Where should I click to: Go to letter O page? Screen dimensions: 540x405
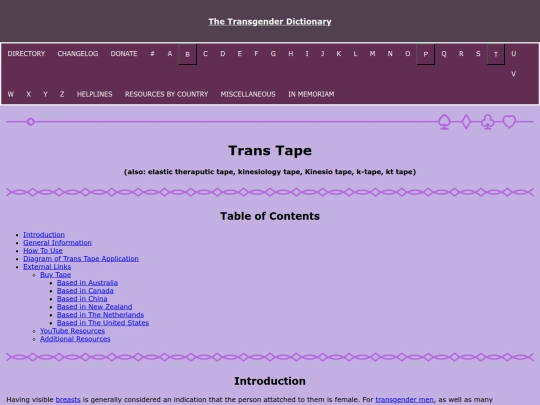(407, 54)
